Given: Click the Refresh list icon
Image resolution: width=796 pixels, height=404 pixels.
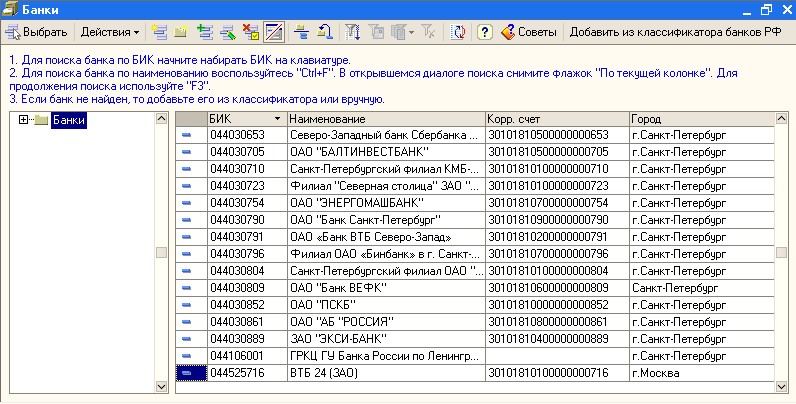Looking at the screenshot, I should [458, 32].
